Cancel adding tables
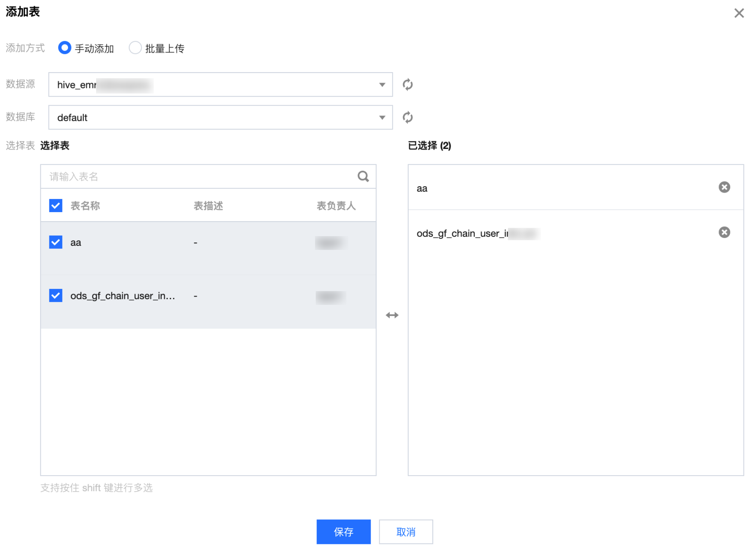The width and height of the screenshot is (756, 550). pyautogui.click(x=405, y=531)
